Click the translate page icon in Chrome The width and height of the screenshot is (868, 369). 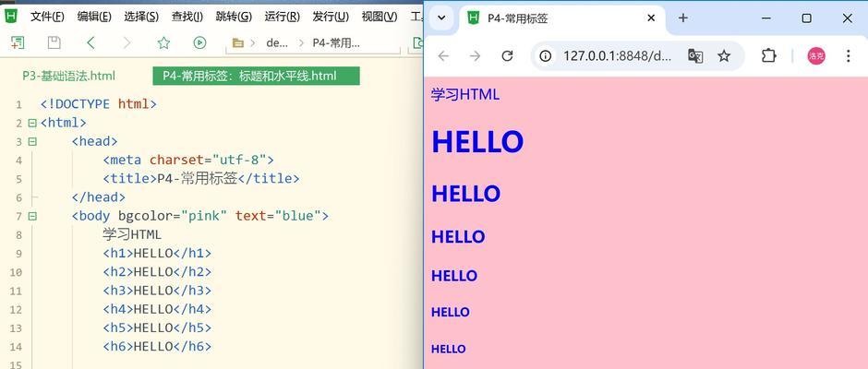pos(695,56)
